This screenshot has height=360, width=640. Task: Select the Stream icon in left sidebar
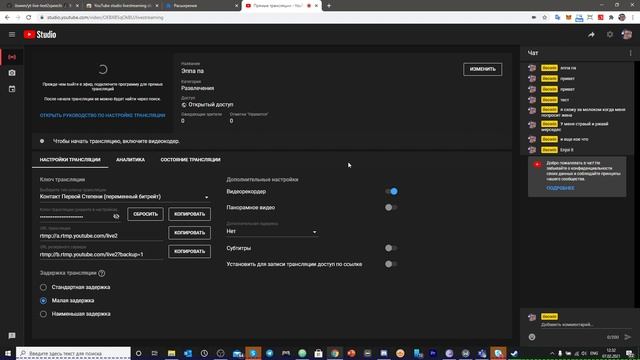pos(12,57)
